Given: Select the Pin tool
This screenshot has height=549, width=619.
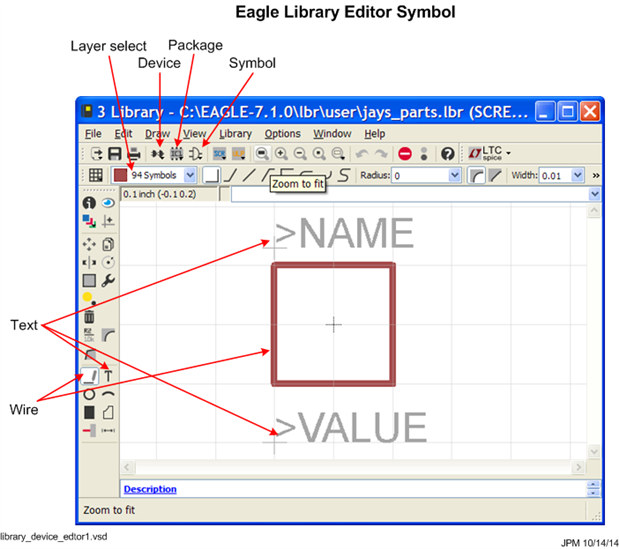Looking at the screenshot, I should pos(89,430).
